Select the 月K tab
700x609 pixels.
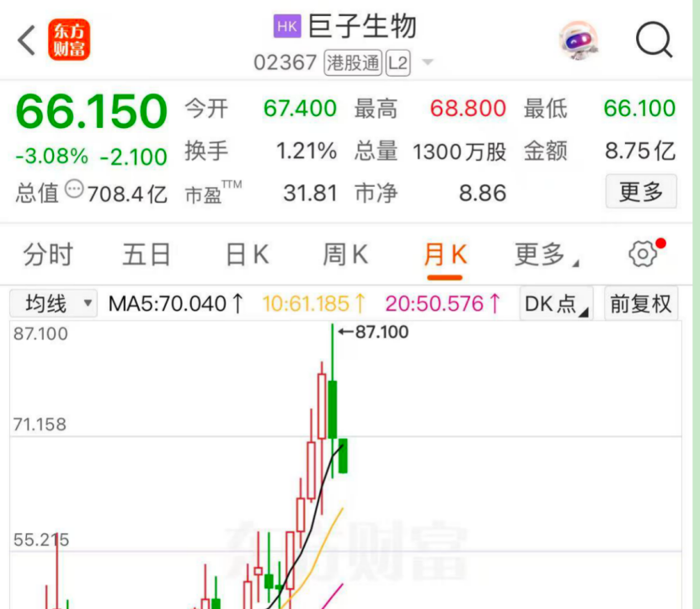[x=445, y=254]
